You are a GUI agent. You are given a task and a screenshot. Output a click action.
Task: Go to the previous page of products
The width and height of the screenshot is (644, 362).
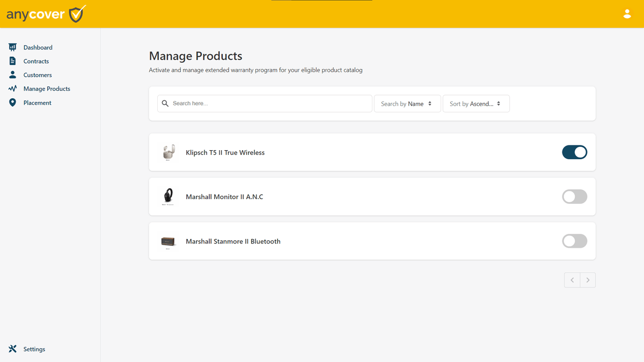click(x=572, y=280)
